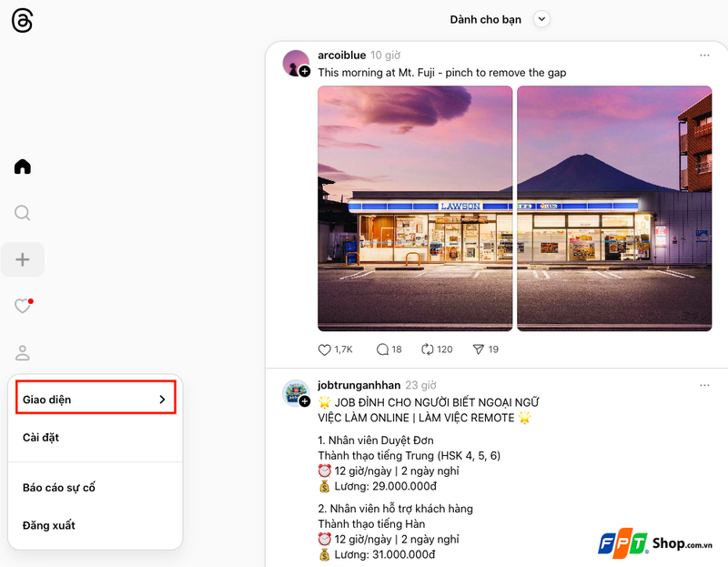The width and height of the screenshot is (728, 567).
Task: Click 'VIỆC LÀM ONLINE | LÀM VIỆC REMOTE'
Action: [416, 418]
